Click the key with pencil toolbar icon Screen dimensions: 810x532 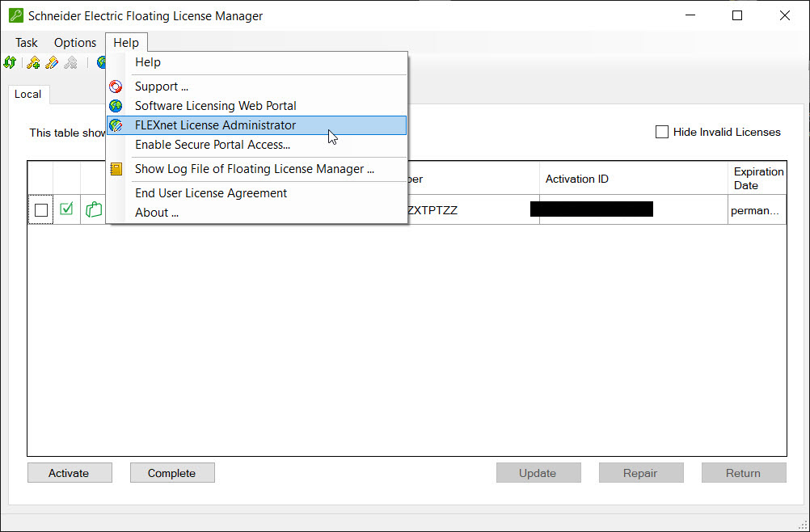click(52, 63)
